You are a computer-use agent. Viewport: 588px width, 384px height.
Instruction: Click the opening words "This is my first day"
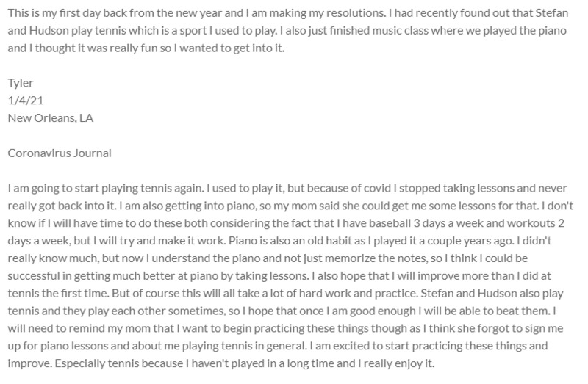click(54, 12)
